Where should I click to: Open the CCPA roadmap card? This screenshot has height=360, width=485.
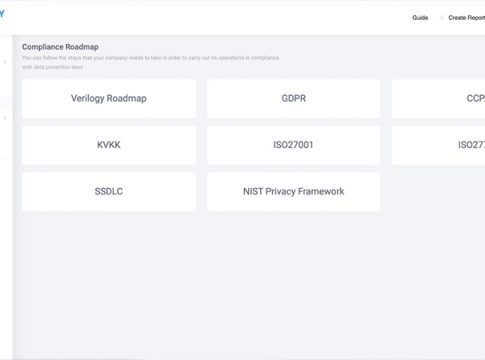click(438, 99)
